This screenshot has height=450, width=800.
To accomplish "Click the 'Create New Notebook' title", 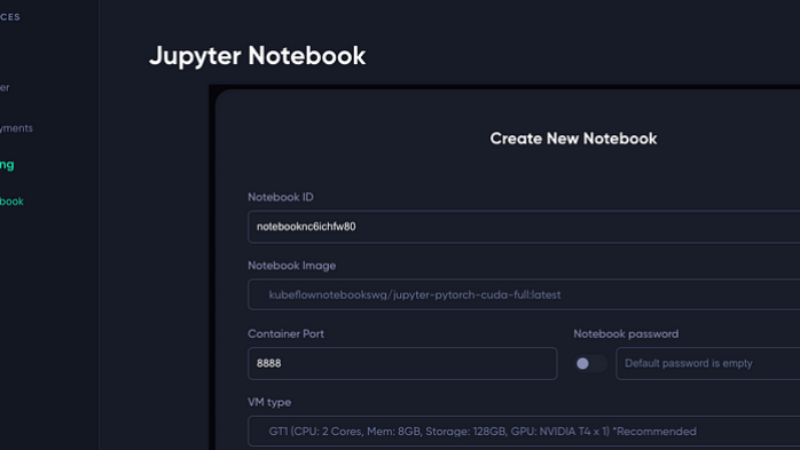I will [573, 138].
